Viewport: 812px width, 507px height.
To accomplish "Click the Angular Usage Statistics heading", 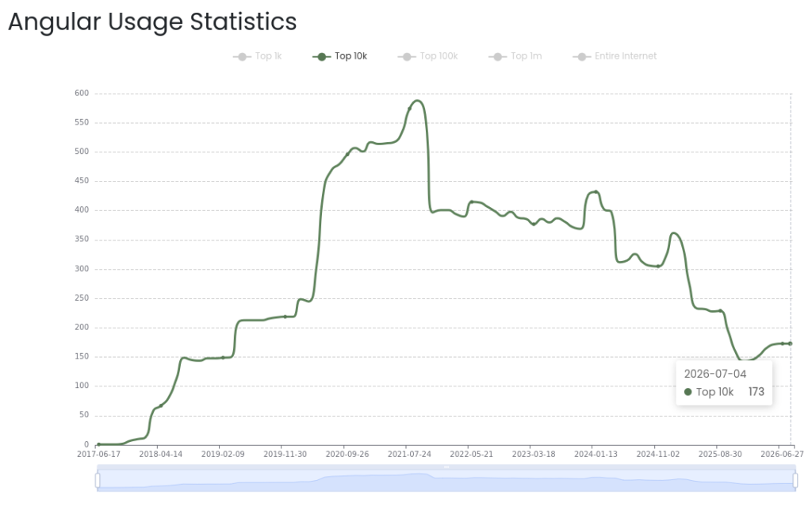I will point(152,21).
